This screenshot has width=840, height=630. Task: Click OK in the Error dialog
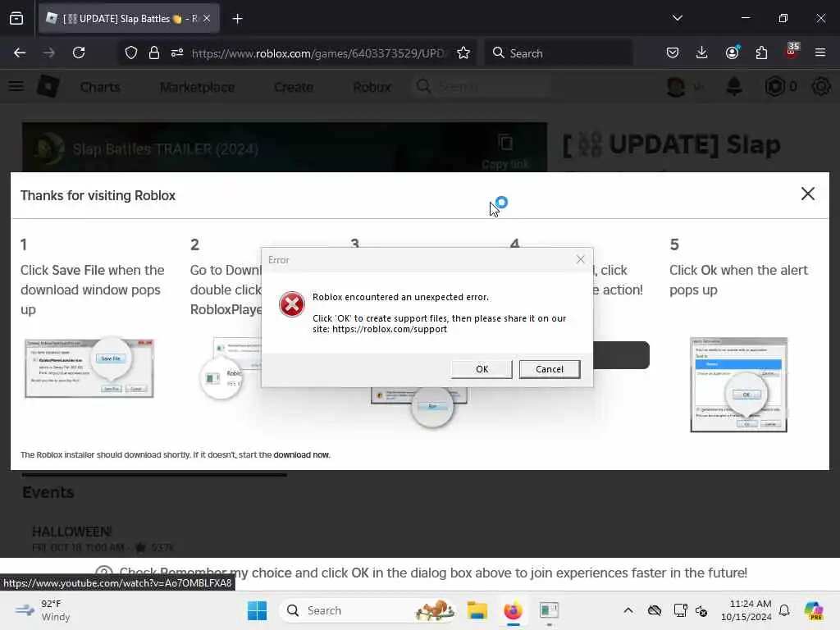pos(482,369)
